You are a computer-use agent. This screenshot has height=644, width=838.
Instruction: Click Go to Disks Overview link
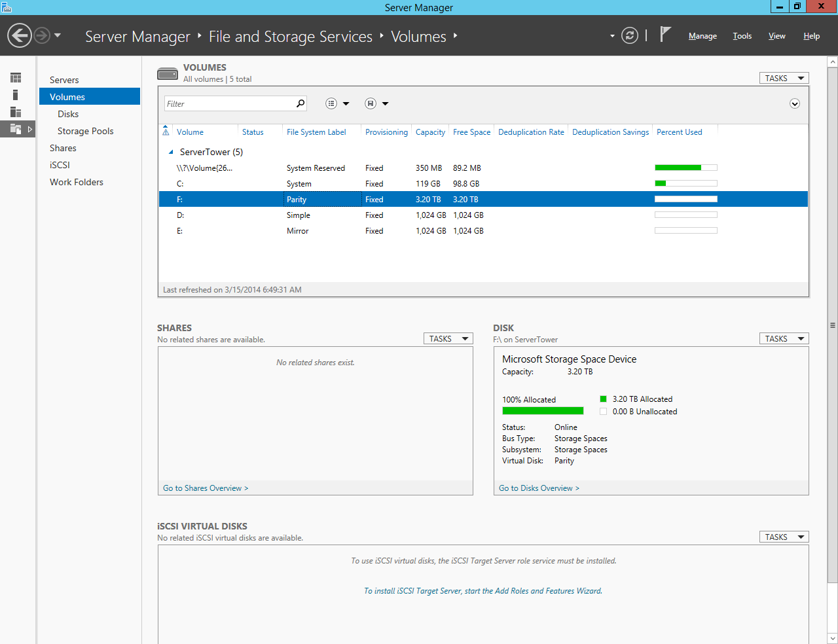[539, 488]
